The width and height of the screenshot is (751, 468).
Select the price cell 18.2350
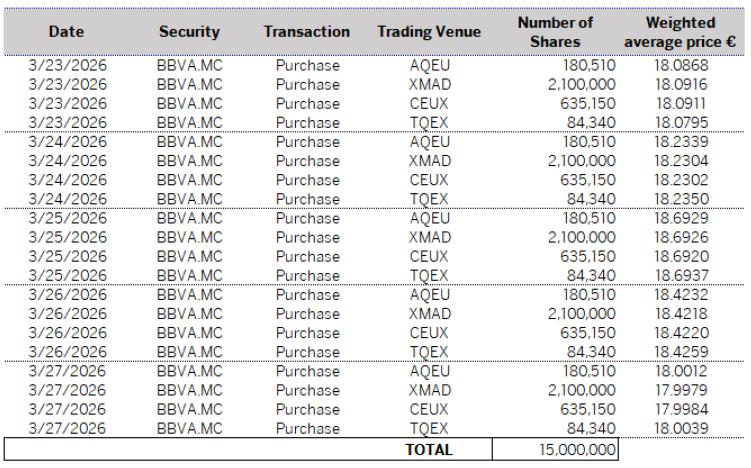click(680, 199)
